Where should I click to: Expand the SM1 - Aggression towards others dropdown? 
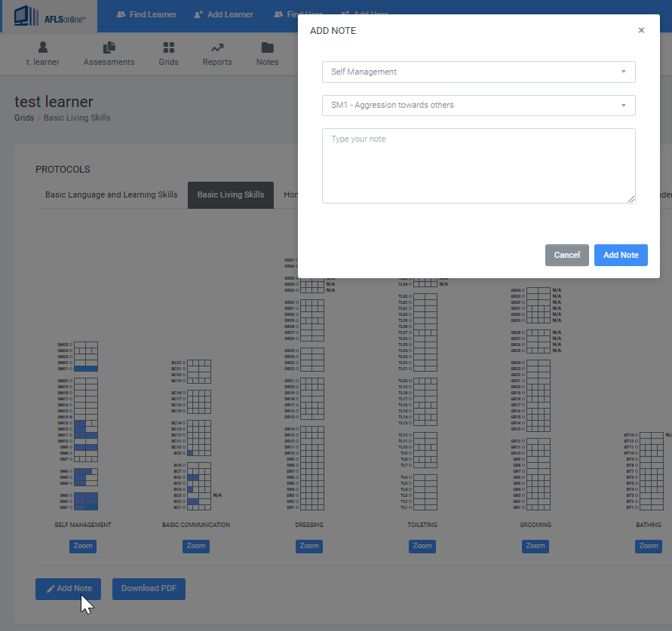point(478,106)
